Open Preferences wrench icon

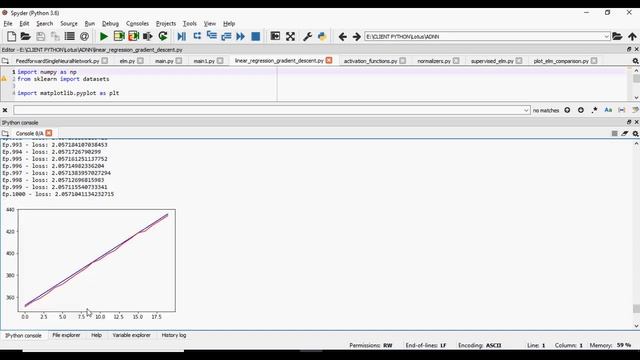coord(307,36)
